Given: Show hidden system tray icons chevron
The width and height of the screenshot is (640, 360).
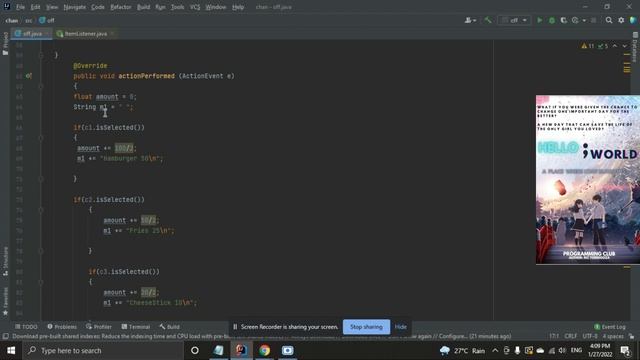Looking at the screenshot, I should 495,351.
